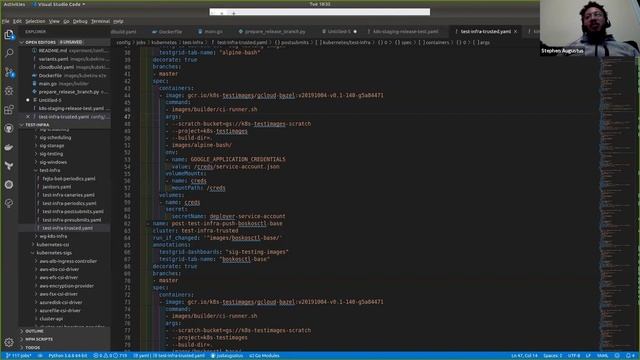640x360 pixels.
Task: Open the Selection menu
Action: coord(35,21)
